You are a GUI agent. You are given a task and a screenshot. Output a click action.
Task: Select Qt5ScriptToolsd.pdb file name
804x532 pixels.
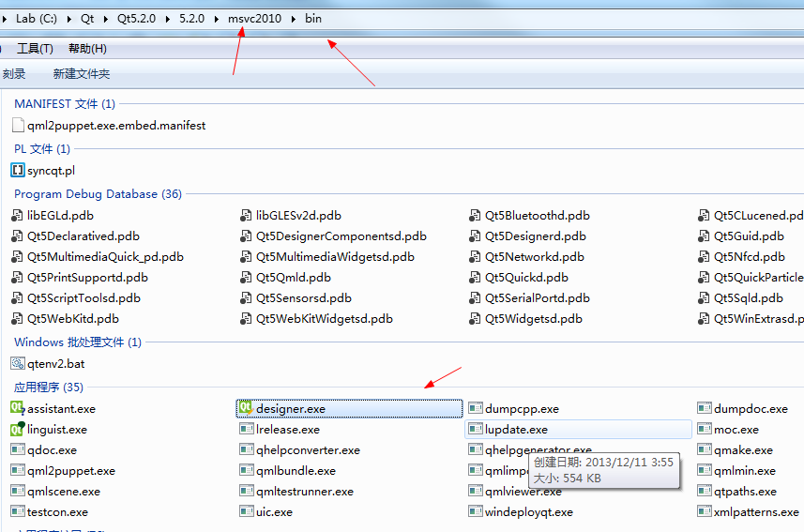84,298
